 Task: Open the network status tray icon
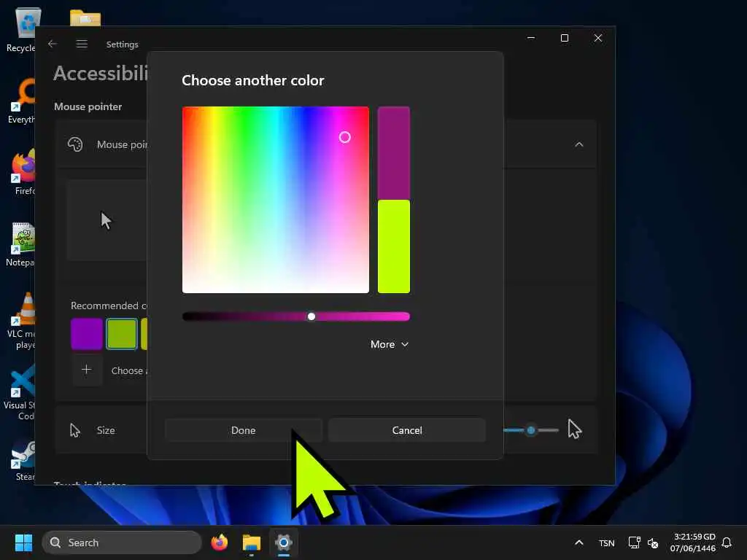tap(634, 542)
